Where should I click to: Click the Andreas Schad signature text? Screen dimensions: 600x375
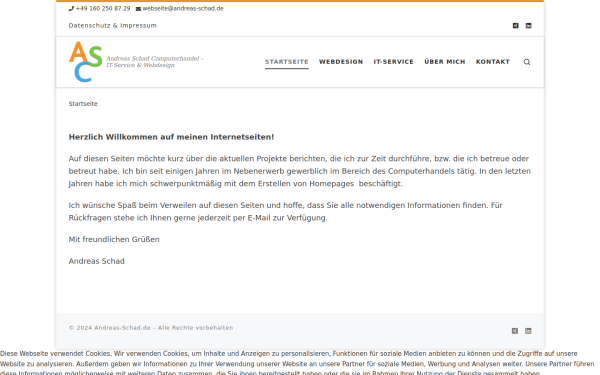point(96,261)
